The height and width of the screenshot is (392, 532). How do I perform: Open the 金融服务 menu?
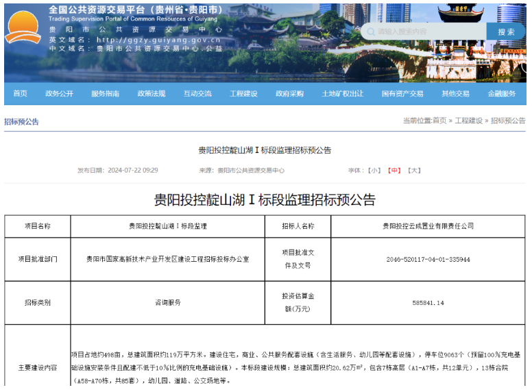tap(502, 94)
